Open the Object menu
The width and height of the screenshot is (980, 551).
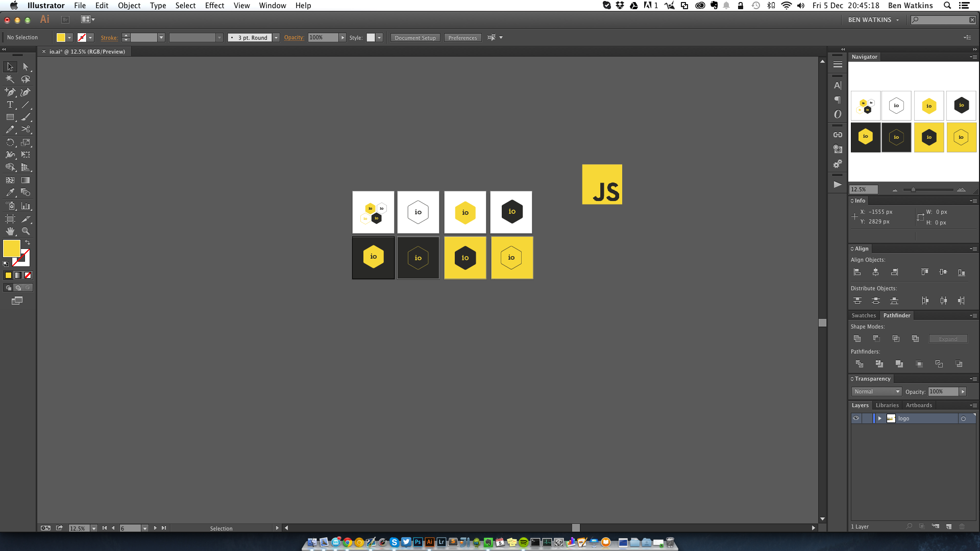129,6
